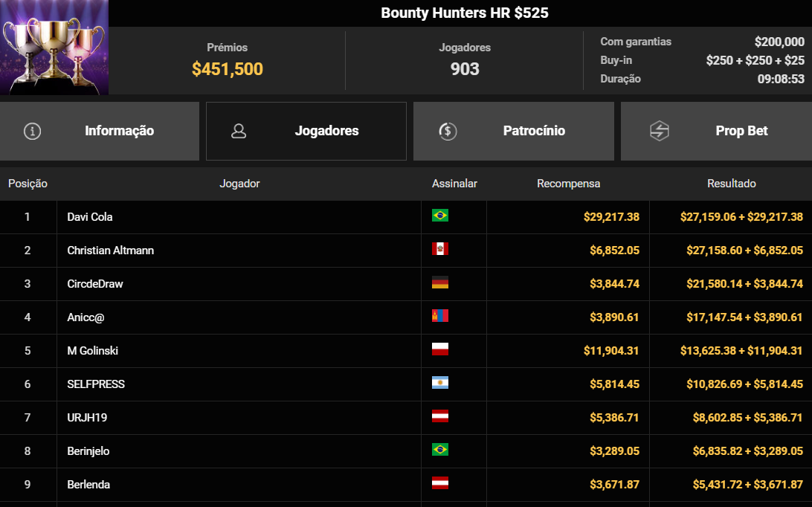
Task: Click the trophies thumbnail image
Action: 54,48
